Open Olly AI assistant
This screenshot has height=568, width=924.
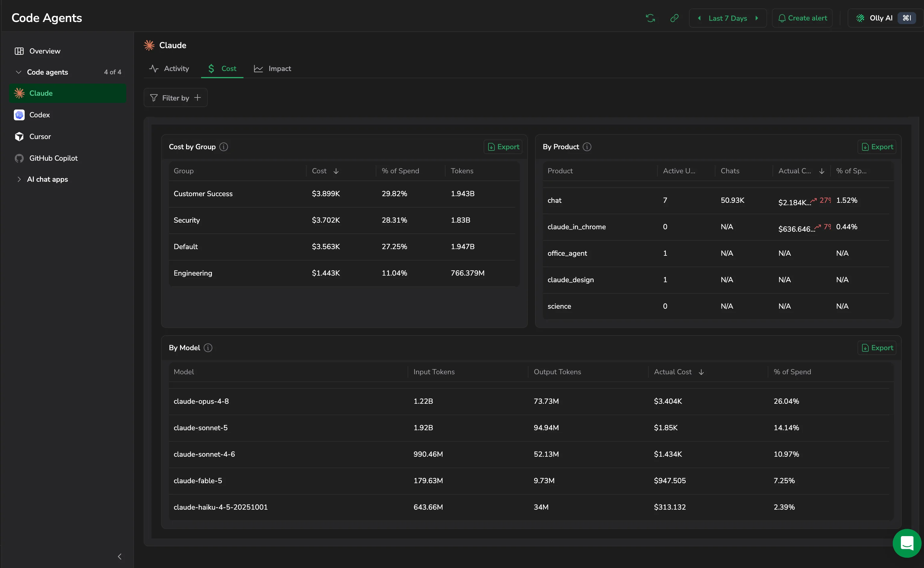click(885, 18)
